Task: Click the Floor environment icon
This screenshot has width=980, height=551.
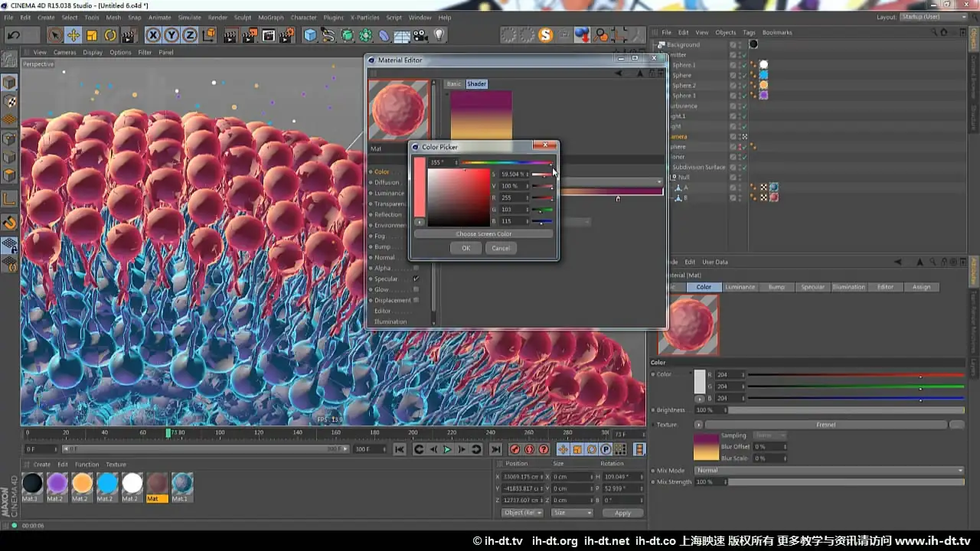Action: [403, 35]
